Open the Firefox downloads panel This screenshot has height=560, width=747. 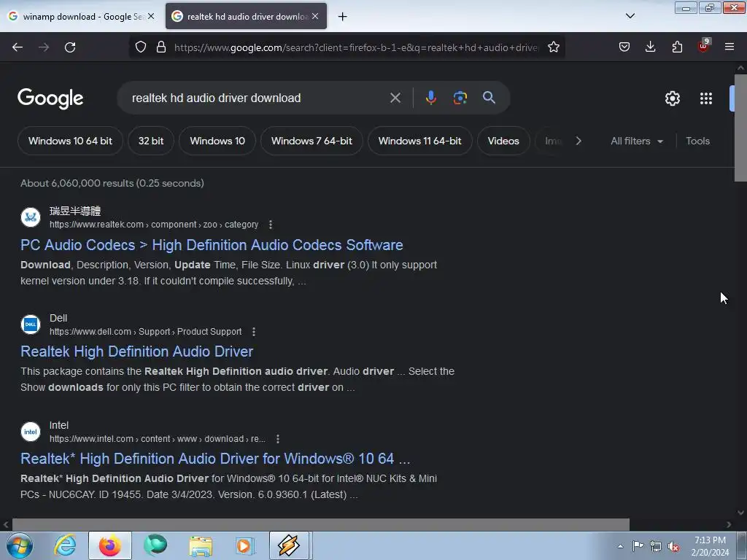pos(650,47)
